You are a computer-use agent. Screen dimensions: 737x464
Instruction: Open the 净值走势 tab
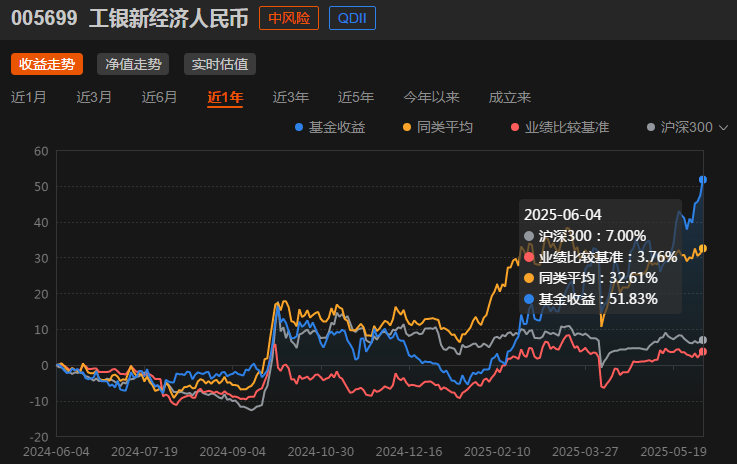pos(133,64)
